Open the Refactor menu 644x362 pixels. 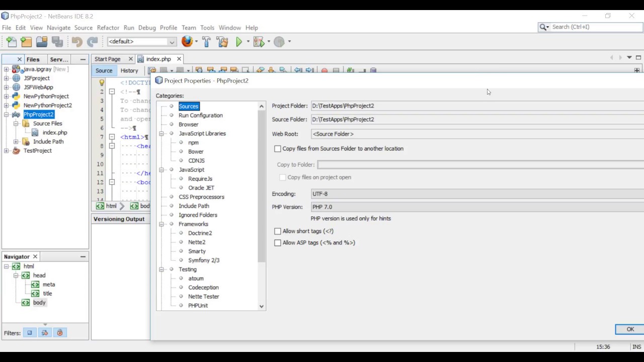pyautogui.click(x=108, y=28)
